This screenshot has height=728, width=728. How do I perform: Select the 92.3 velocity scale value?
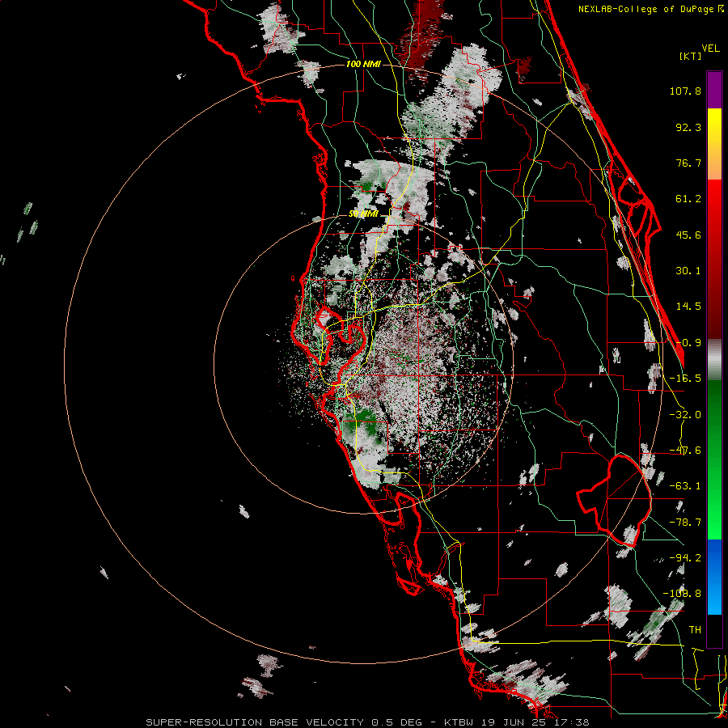click(688, 127)
